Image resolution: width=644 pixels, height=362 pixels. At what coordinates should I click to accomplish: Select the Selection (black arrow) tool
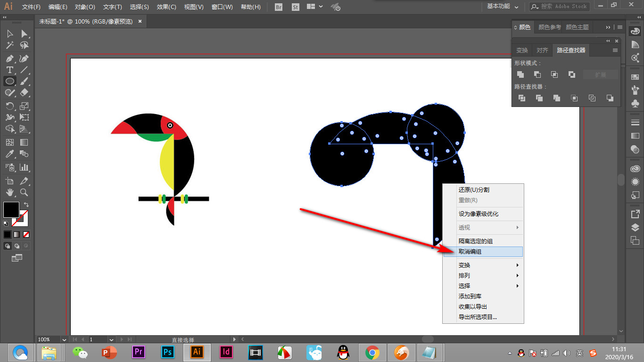10,34
